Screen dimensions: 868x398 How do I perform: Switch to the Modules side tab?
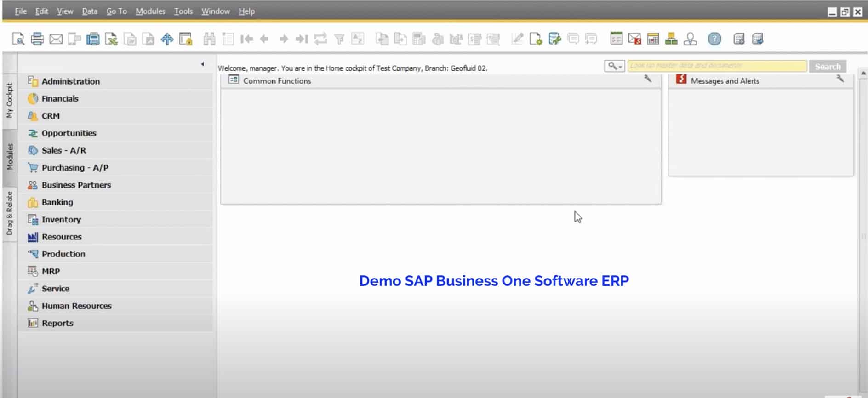pyautogui.click(x=9, y=157)
